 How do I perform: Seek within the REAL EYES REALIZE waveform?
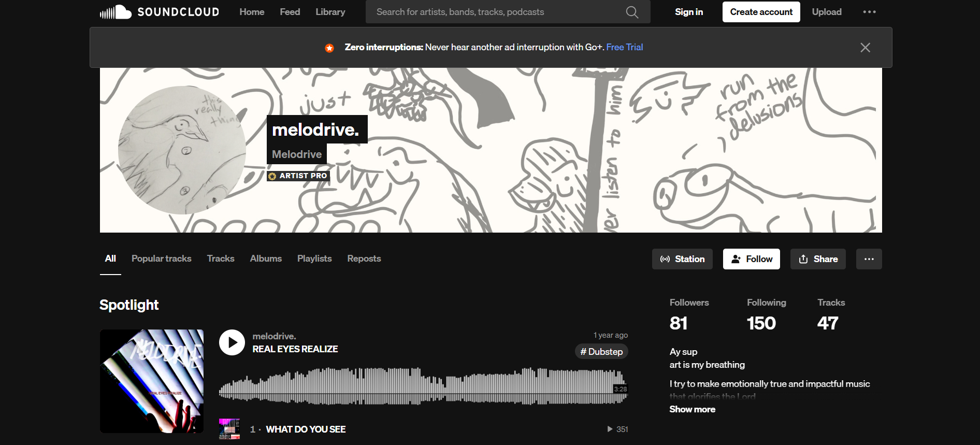(423, 385)
